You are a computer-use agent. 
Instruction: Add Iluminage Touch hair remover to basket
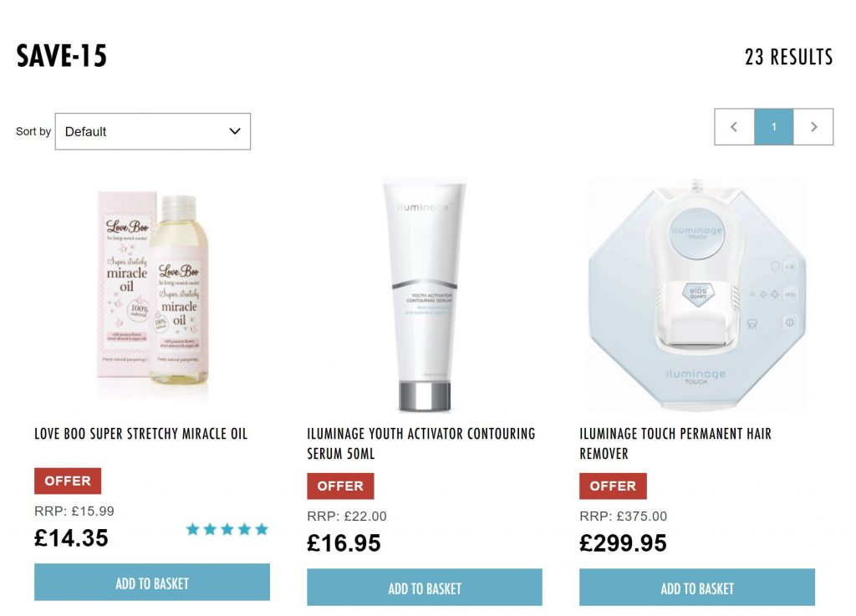[x=697, y=588]
